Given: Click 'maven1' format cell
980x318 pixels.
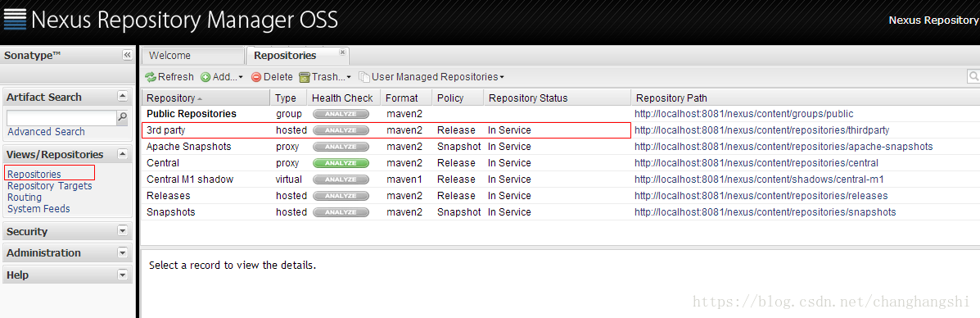Looking at the screenshot, I should click(404, 179).
